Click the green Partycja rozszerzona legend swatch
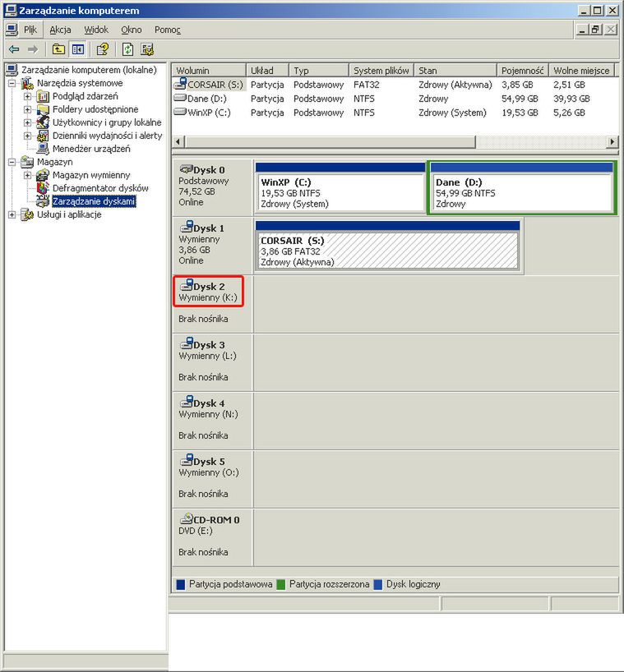Image resolution: width=624 pixels, height=672 pixels. [x=281, y=585]
